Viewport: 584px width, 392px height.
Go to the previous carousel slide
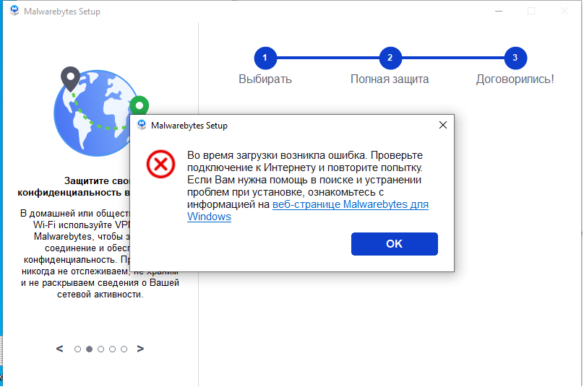[x=59, y=349]
